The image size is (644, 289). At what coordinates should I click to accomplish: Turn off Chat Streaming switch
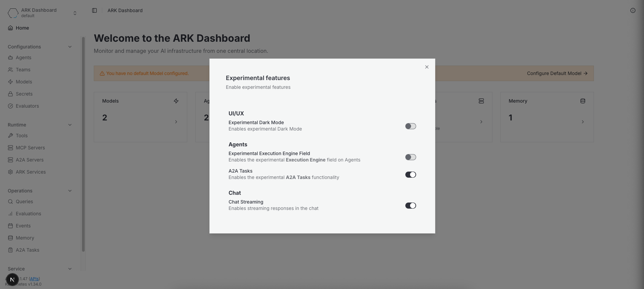[x=410, y=206]
